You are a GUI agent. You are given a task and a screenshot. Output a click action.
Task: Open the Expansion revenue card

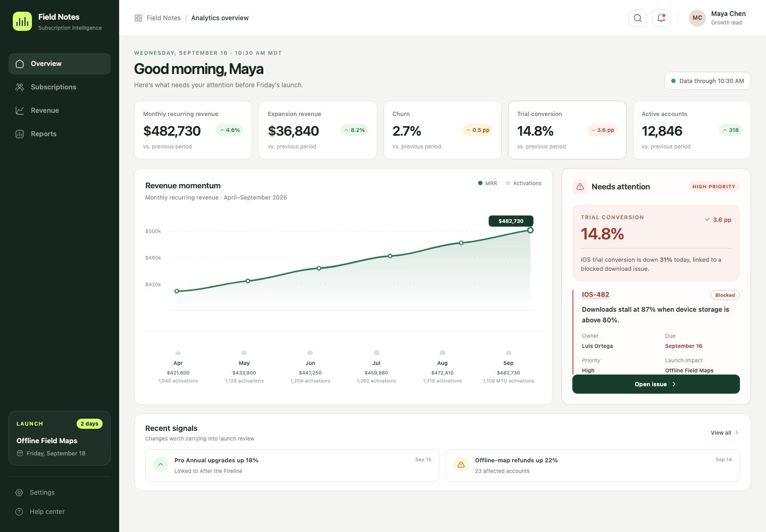(318, 130)
